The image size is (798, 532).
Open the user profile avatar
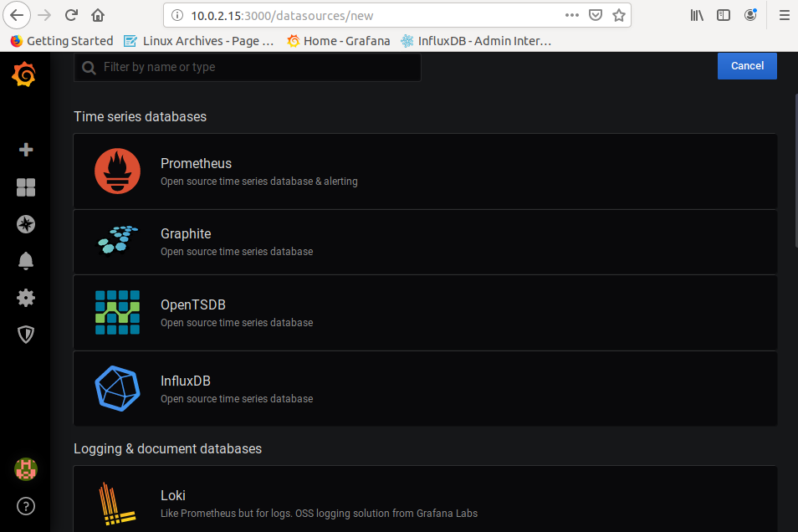pos(26,469)
